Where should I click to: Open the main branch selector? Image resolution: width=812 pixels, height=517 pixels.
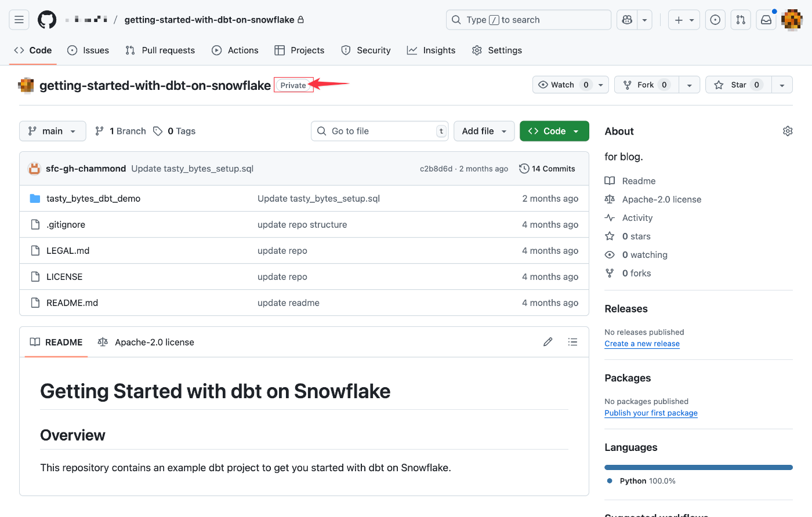pos(52,131)
